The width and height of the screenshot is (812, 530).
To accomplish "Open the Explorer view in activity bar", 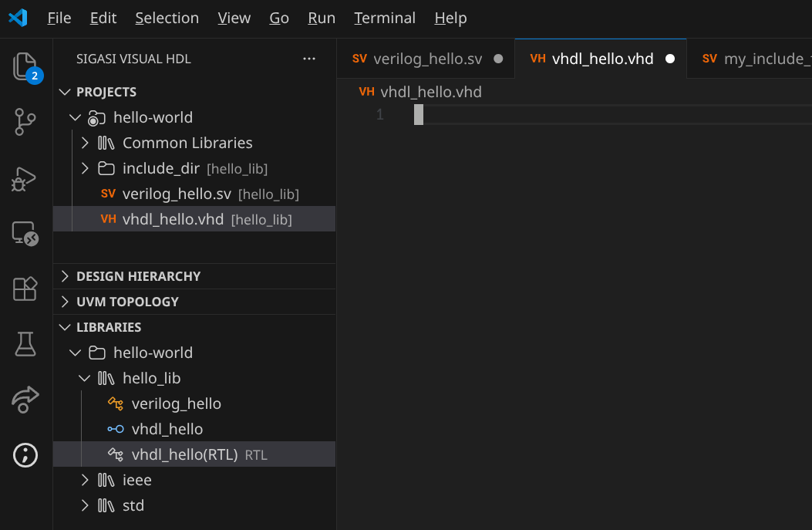I will [25, 67].
